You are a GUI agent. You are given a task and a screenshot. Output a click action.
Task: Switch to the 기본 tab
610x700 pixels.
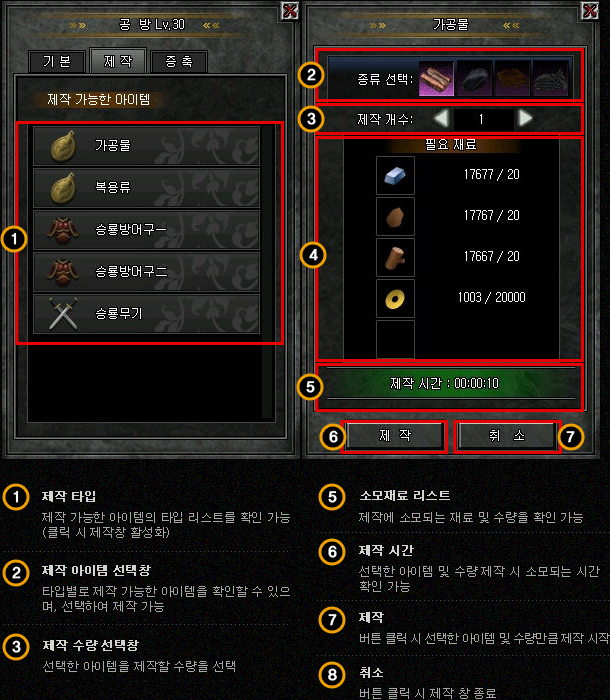57,61
